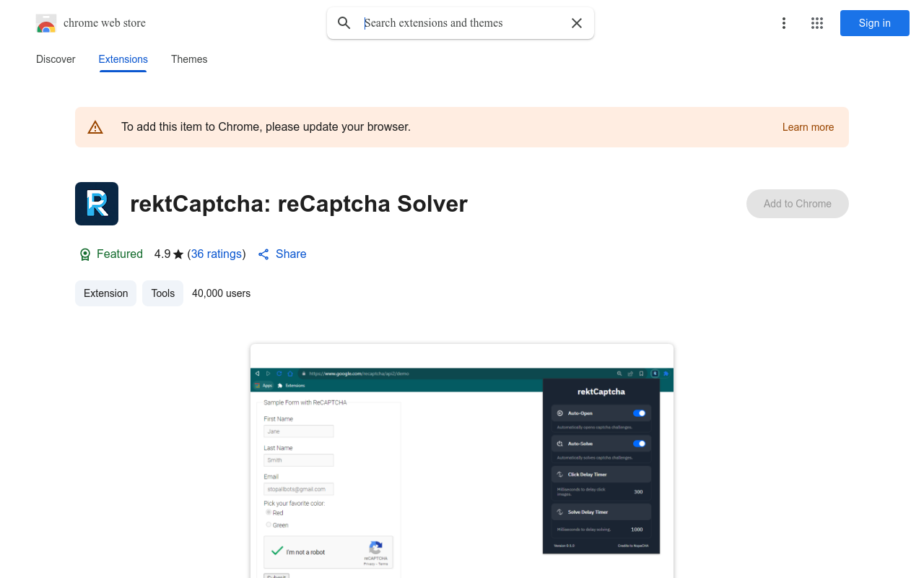Open the Google apps grid
This screenshot has height=578, width=924.
817,23
